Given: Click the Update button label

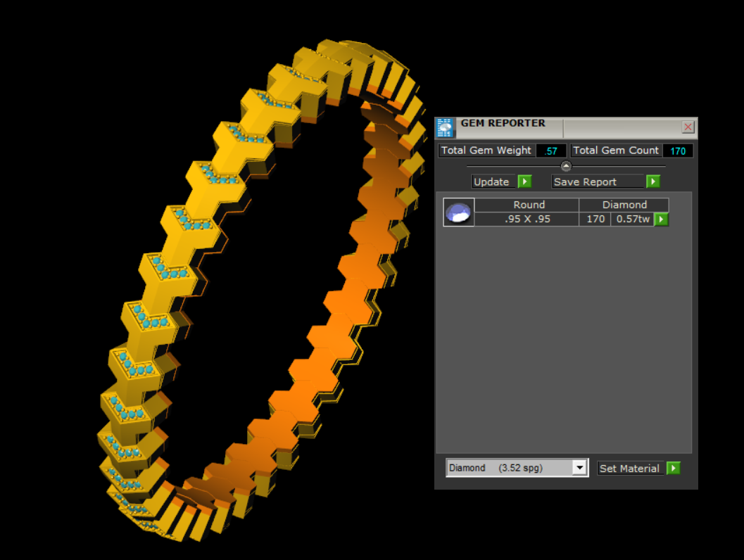Looking at the screenshot, I should (x=491, y=182).
